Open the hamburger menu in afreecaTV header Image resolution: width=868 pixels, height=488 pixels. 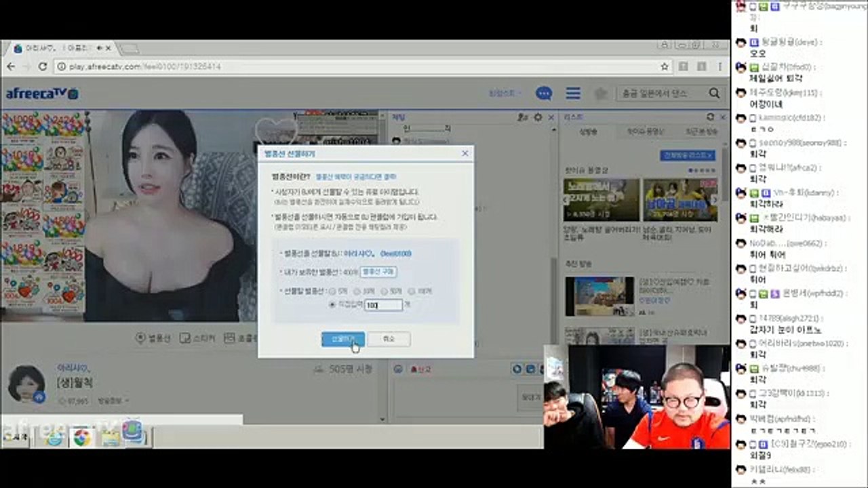573,94
